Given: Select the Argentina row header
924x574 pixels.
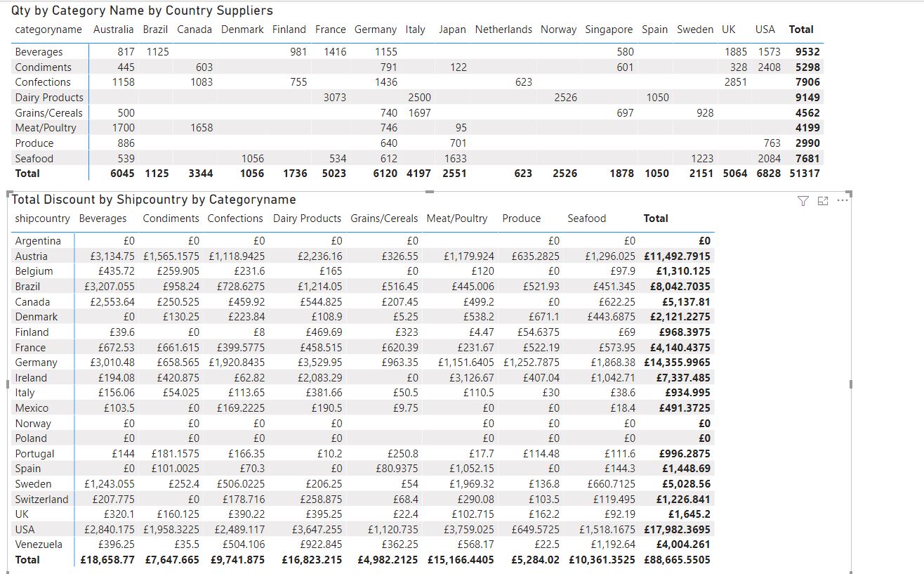Looking at the screenshot, I should coord(38,241).
